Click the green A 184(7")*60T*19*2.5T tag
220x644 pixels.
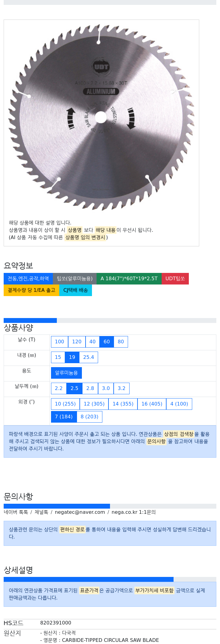tap(129, 278)
